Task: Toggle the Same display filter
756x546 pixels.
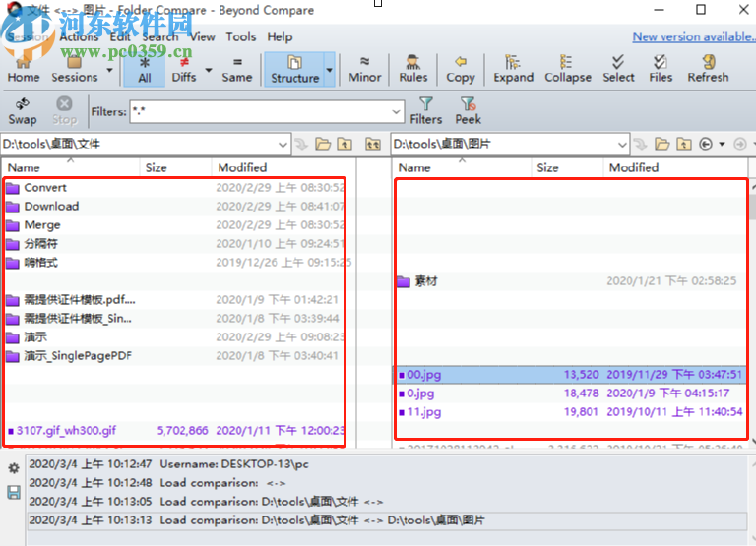Action: (x=236, y=70)
